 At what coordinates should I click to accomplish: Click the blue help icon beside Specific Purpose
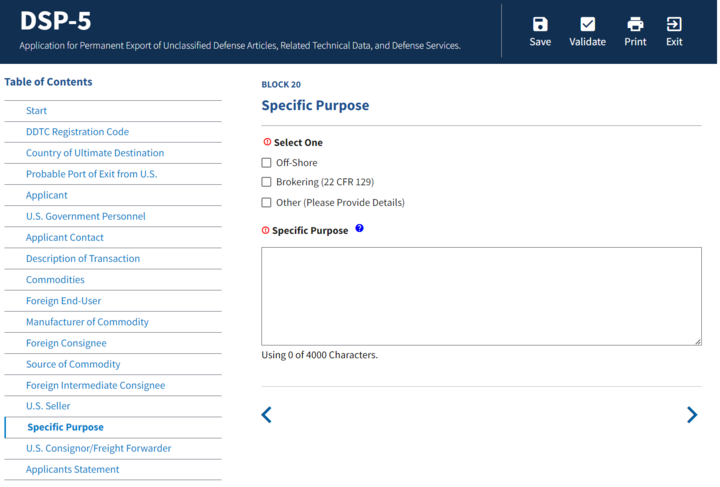360,229
